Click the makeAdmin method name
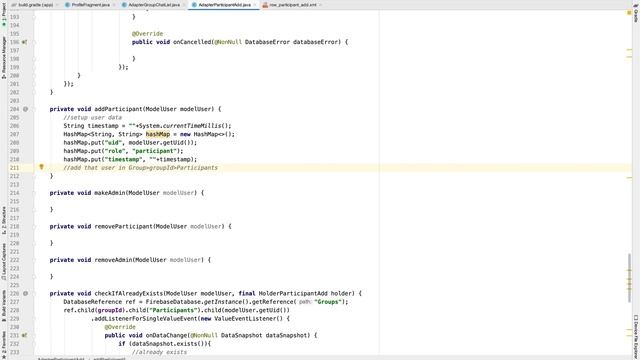The height and width of the screenshot is (360, 640). (110, 193)
